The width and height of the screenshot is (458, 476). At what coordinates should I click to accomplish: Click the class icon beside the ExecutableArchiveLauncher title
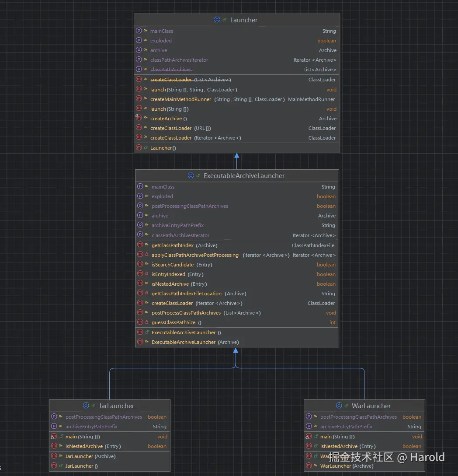191,176
